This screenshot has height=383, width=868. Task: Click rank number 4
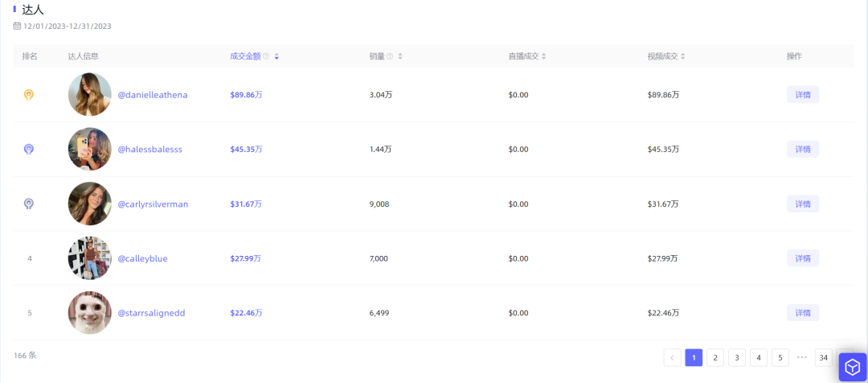pyautogui.click(x=30, y=258)
